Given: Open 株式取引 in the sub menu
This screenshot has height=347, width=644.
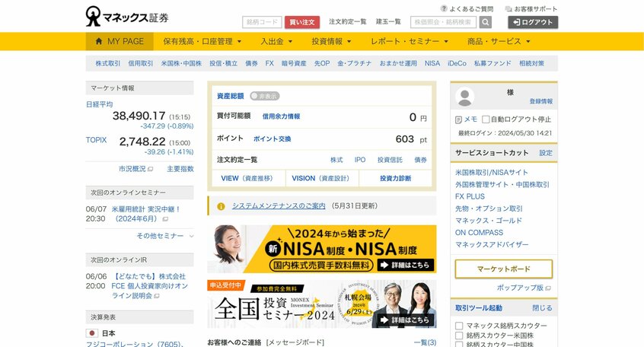Looking at the screenshot, I should coord(107,63).
